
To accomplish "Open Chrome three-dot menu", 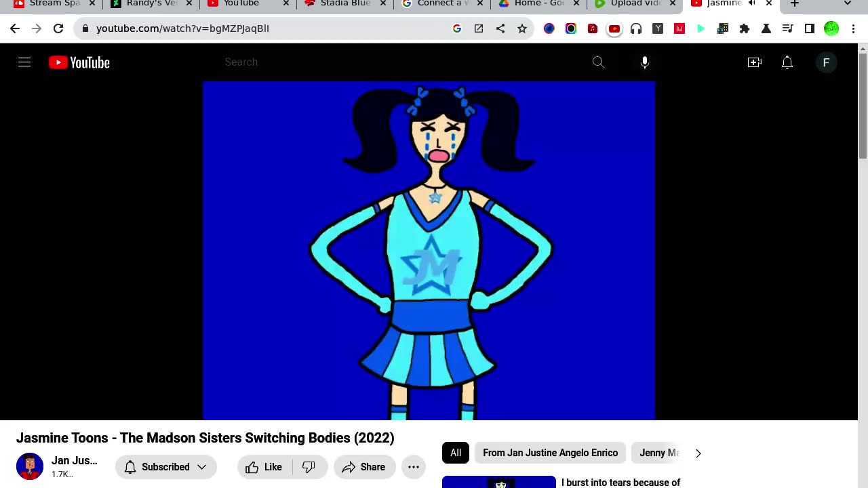I will (x=853, y=28).
